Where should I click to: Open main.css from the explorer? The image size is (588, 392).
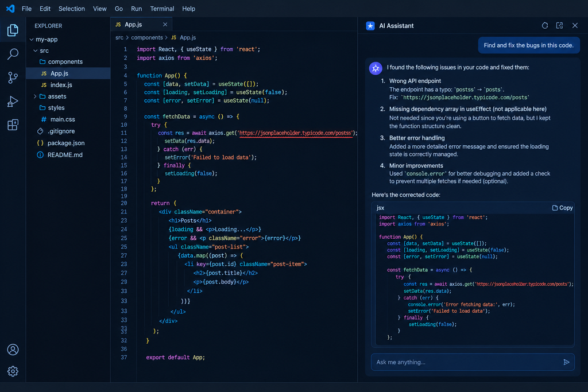coord(68,119)
